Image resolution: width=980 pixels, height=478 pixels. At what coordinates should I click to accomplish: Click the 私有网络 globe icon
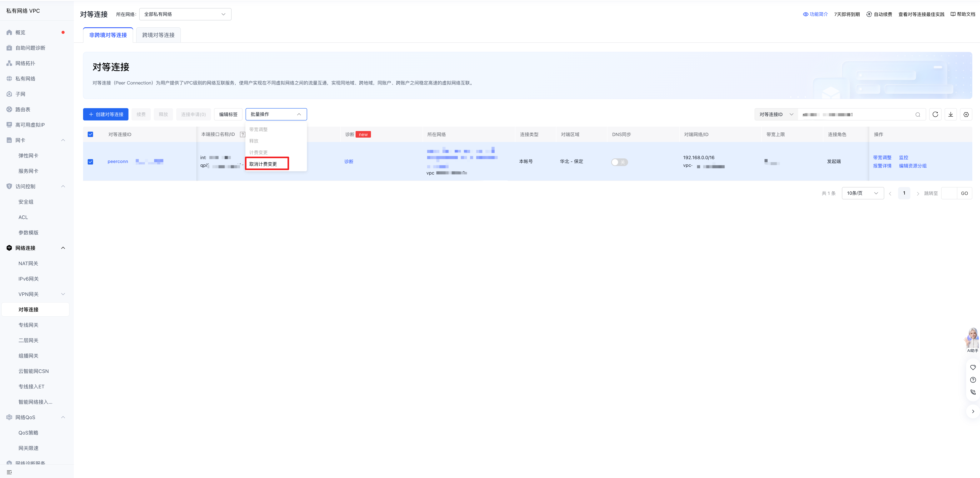(x=9, y=79)
